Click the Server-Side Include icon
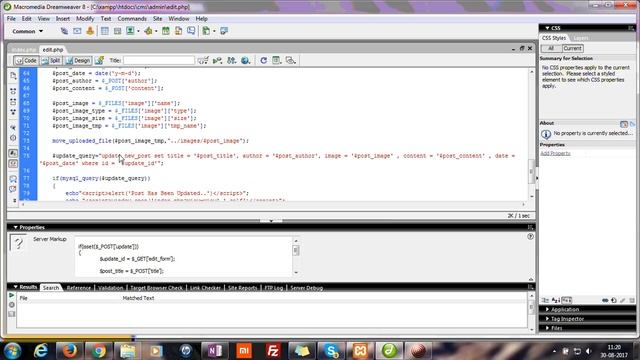The height and width of the screenshot is (360, 640). click(178, 31)
